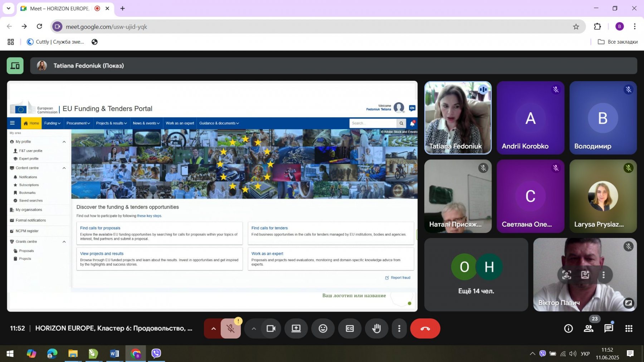
Task: Open Funding dropdown in shared portal
Action: 52,123
